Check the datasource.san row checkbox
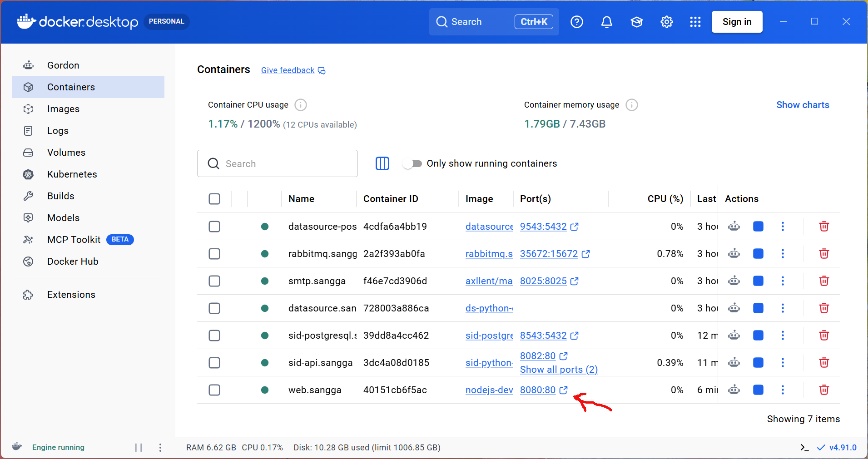Viewport: 868px width, 459px height. pyautogui.click(x=214, y=308)
